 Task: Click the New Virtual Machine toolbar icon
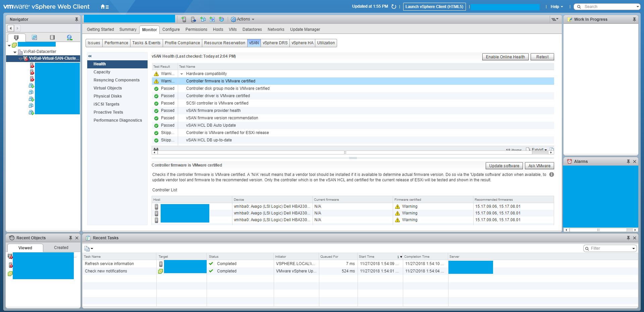click(203, 19)
